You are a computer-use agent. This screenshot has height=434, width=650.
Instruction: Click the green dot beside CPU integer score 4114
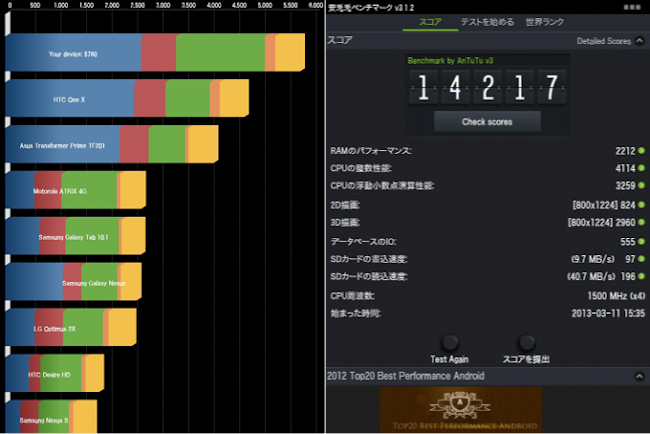coord(641,168)
